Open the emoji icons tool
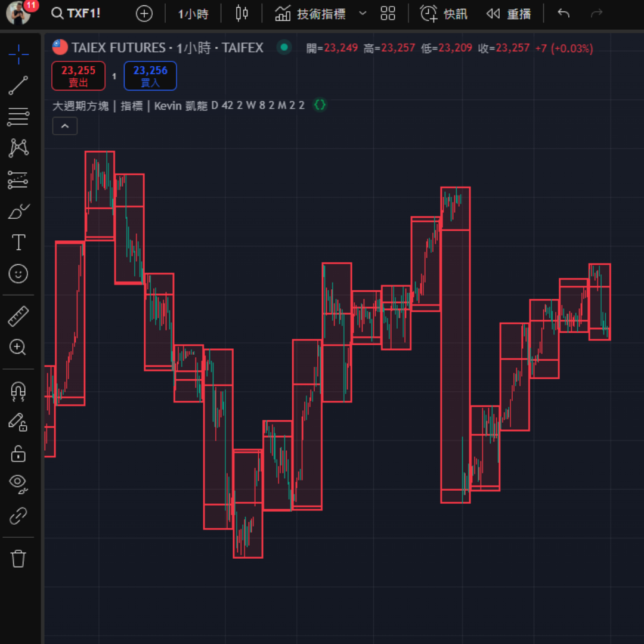The width and height of the screenshot is (644, 644). tap(18, 274)
